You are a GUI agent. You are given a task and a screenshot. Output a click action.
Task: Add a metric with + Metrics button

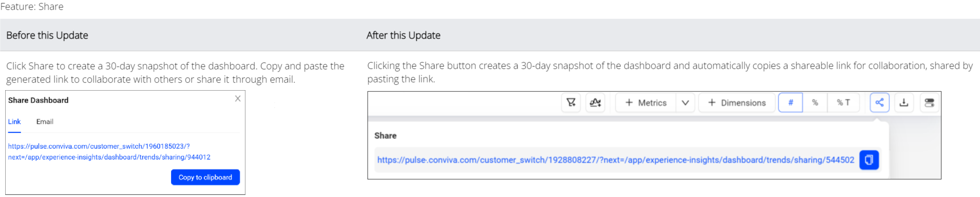pos(646,103)
